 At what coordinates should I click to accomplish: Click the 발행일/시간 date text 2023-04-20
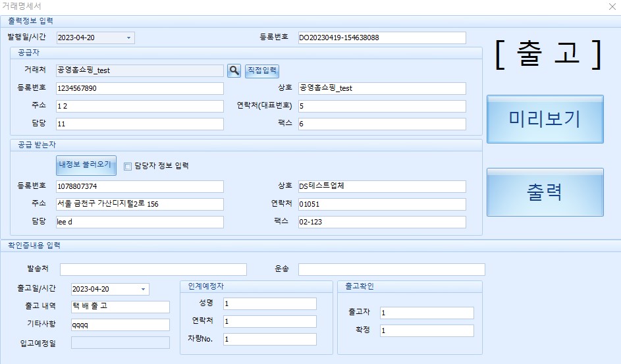tap(76, 38)
